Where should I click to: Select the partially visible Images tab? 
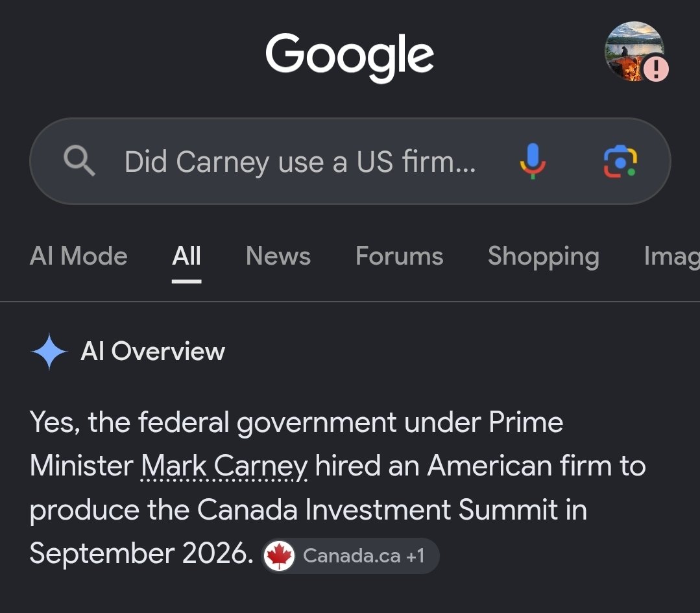(671, 257)
